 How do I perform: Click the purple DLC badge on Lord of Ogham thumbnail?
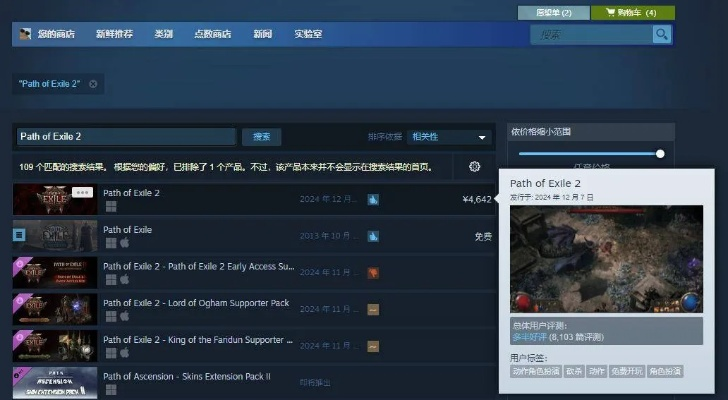20,302
